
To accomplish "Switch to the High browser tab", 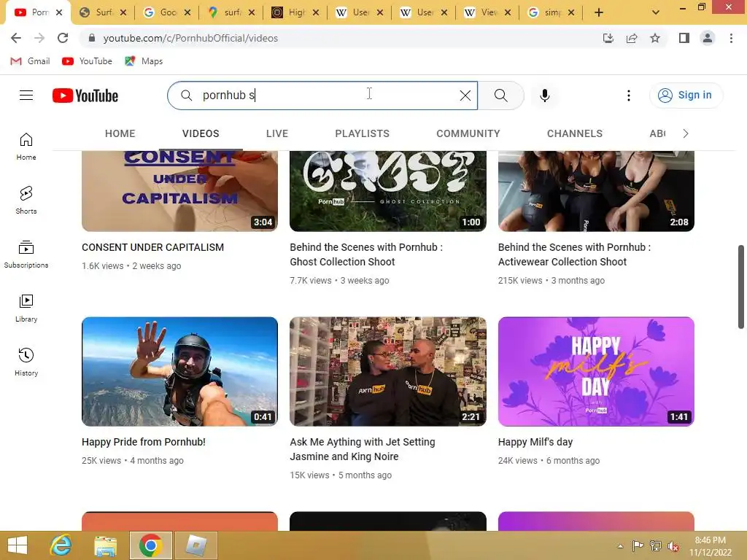I will [x=296, y=12].
